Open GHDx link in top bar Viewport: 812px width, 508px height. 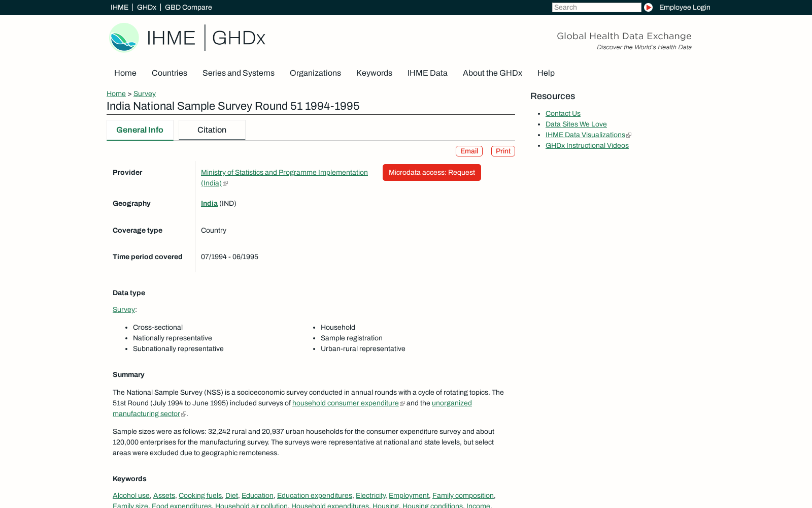pyautogui.click(x=147, y=7)
